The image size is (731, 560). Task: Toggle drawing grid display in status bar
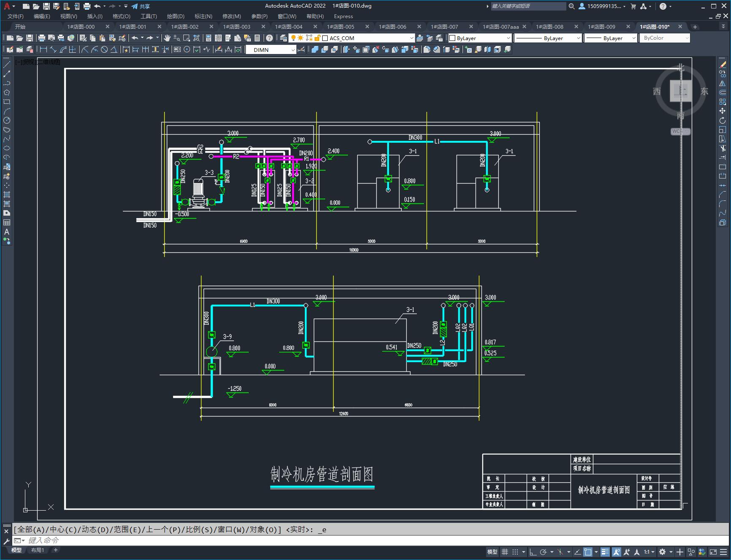pyautogui.click(x=505, y=552)
